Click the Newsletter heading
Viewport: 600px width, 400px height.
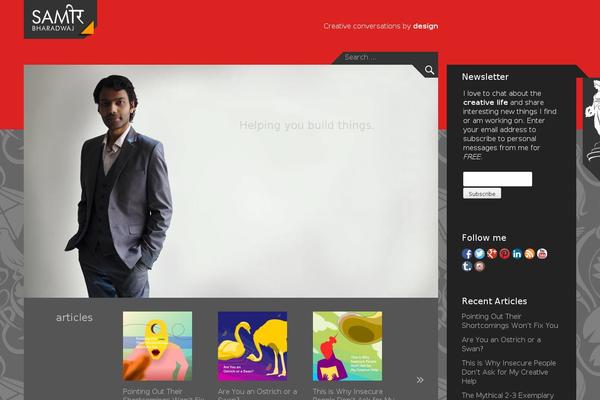point(485,77)
